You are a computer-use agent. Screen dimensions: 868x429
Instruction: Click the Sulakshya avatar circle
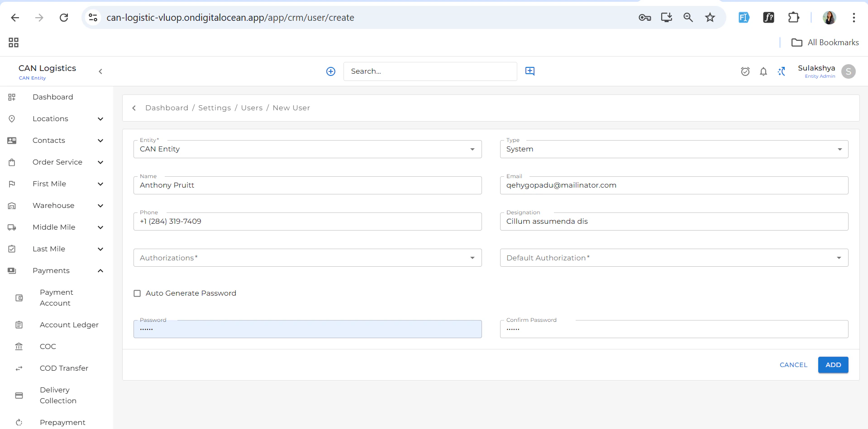click(849, 71)
